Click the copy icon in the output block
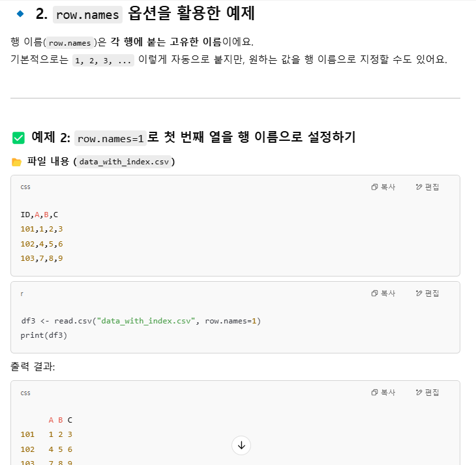 375,393
